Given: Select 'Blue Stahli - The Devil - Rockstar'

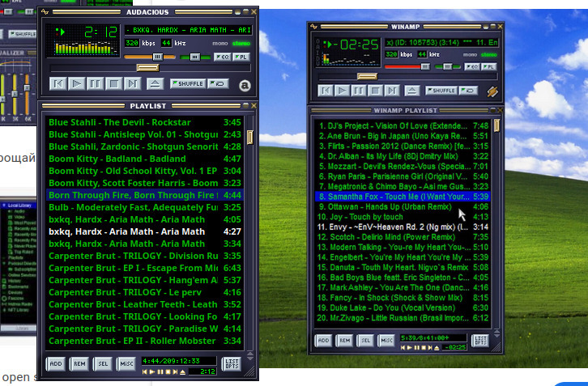Looking at the screenshot, I should click(144, 122).
